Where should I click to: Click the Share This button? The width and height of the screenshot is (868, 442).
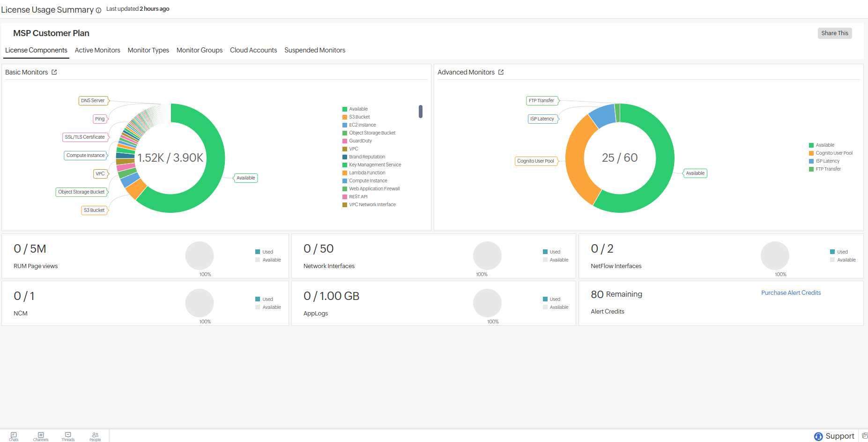(834, 33)
